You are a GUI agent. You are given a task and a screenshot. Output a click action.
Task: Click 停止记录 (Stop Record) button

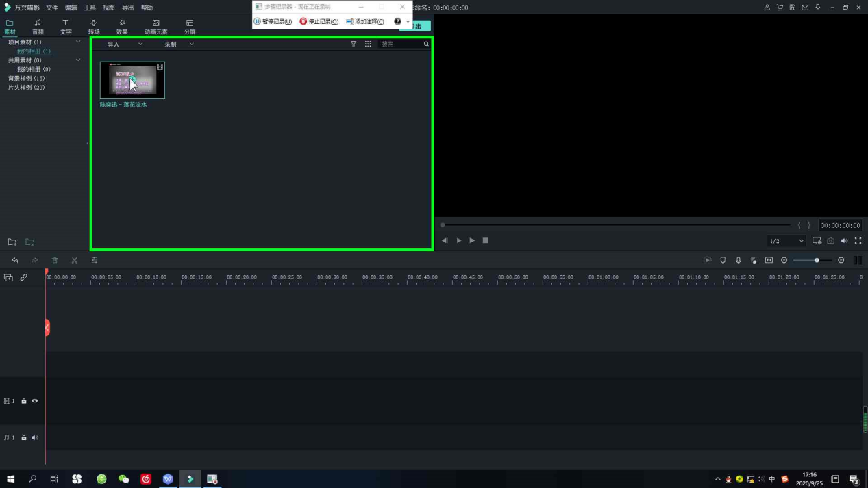tap(319, 21)
